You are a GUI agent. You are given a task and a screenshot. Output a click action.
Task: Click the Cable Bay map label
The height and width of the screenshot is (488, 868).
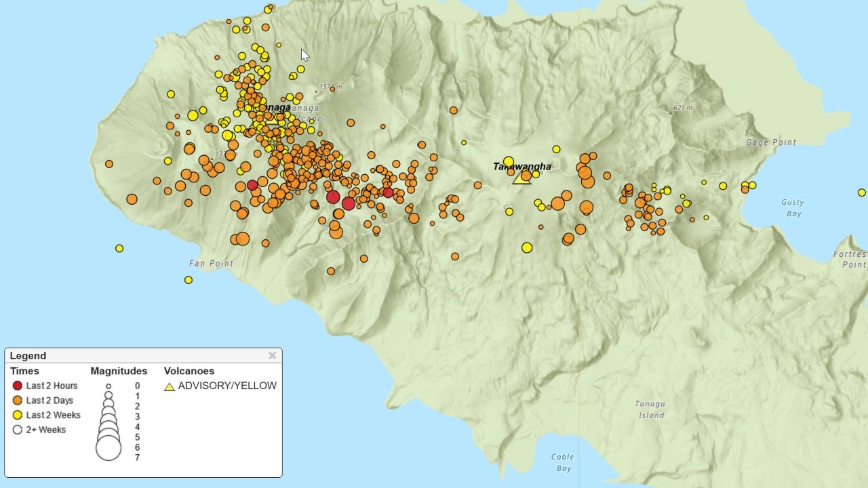coord(563,463)
